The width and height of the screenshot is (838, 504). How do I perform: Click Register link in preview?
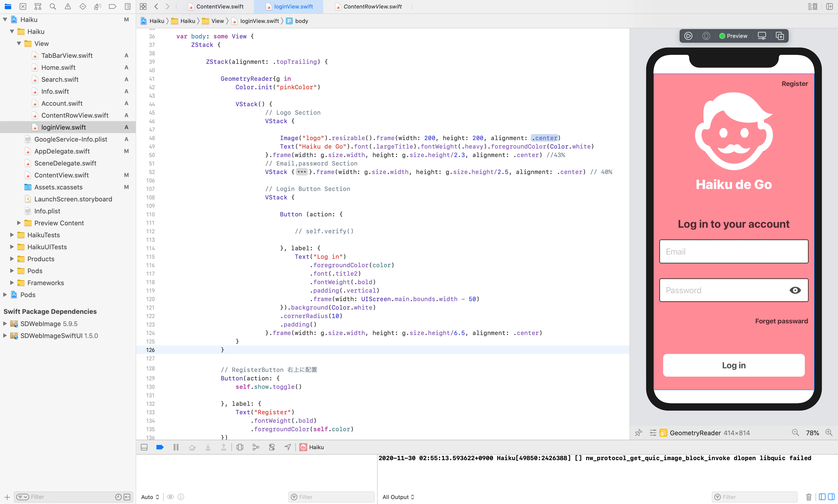pyautogui.click(x=795, y=84)
